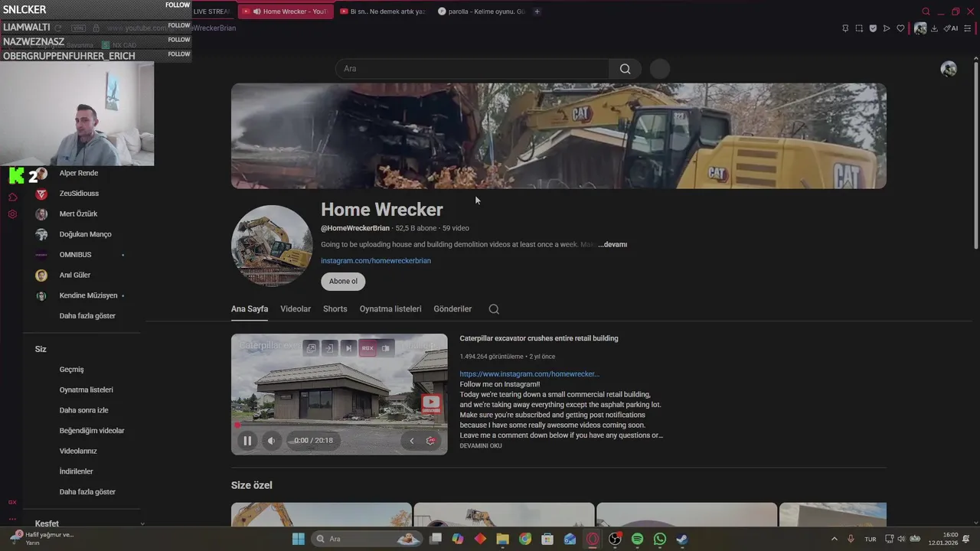Switch to the Shorts tab

(335, 309)
